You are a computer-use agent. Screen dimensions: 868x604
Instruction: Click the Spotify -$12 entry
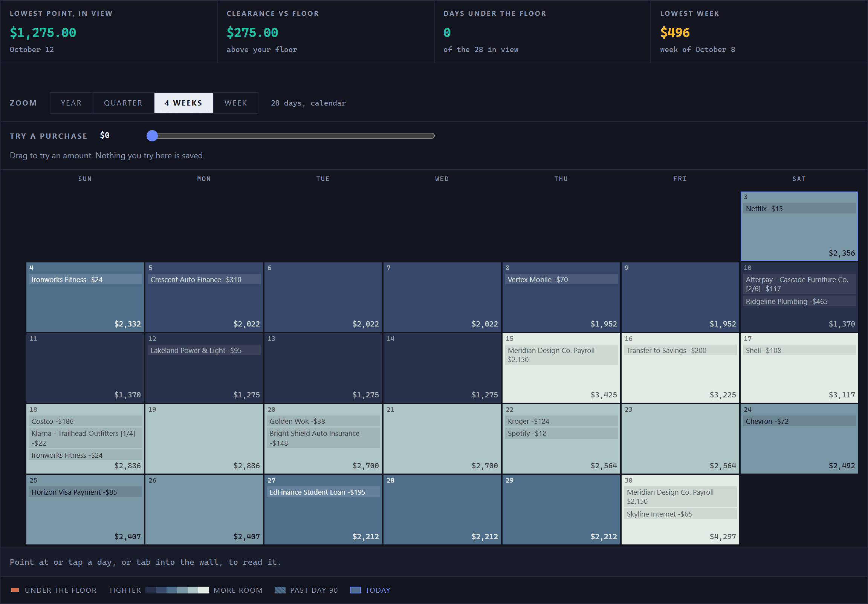tap(561, 433)
